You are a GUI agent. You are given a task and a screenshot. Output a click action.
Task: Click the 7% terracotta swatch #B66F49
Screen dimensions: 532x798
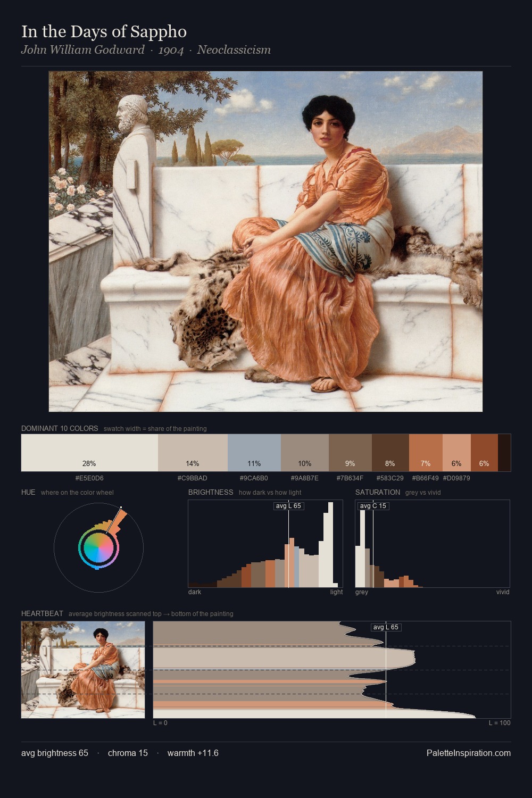click(x=426, y=453)
